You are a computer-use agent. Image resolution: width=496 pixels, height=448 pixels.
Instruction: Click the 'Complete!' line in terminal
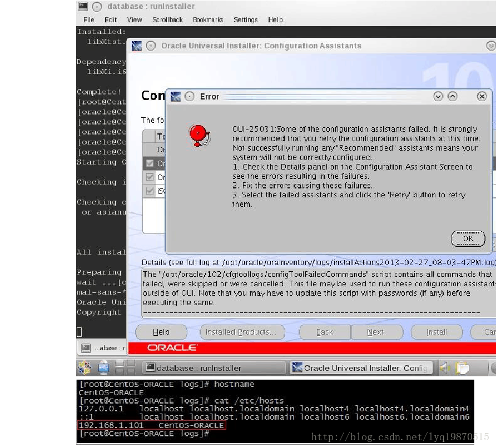click(98, 92)
